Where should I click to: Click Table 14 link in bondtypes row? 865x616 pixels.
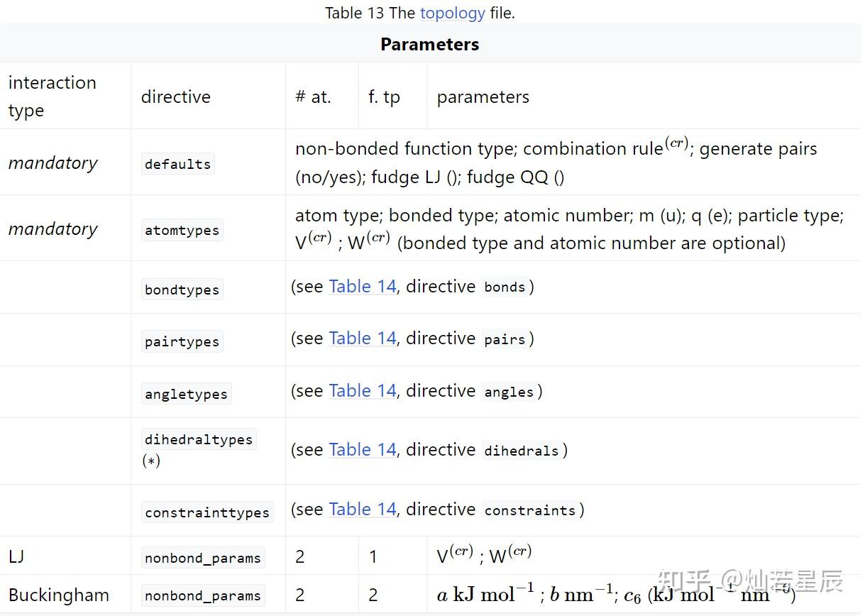pyautogui.click(x=362, y=287)
